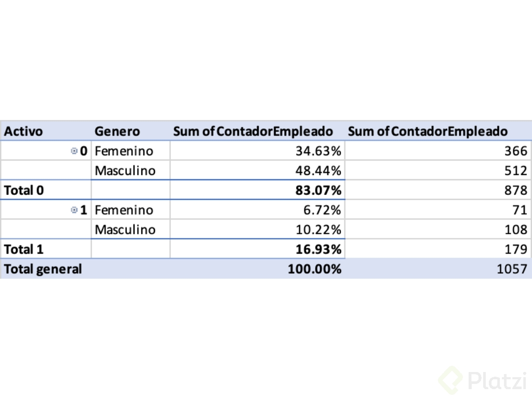Select the 6.72% cell
The image size is (532, 399).
[x=322, y=210]
